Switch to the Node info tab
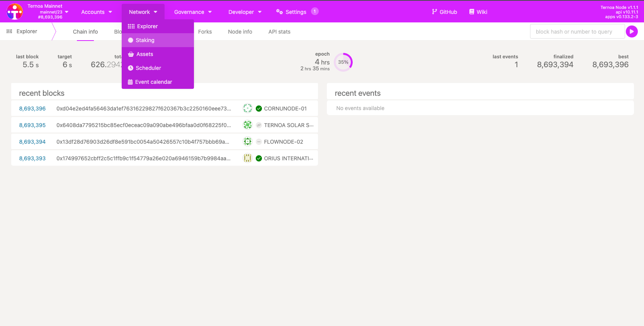This screenshot has height=326, width=644. pos(240,32)
